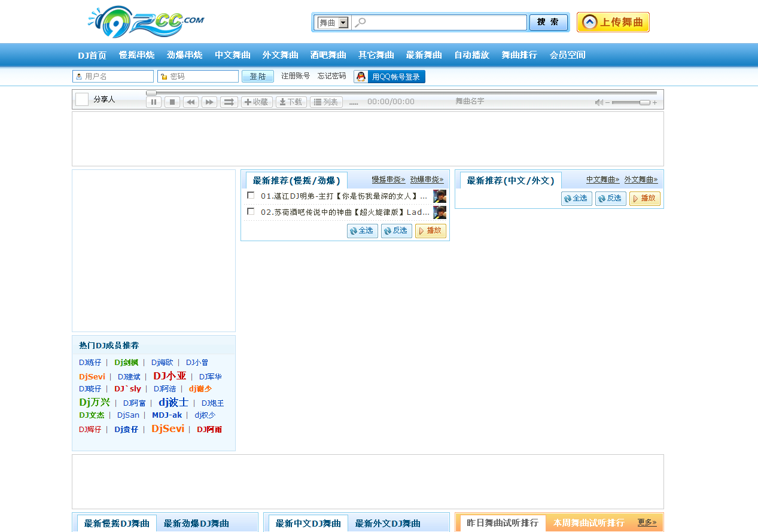
Task: Check the box for song 02
Action: [251, 212]
